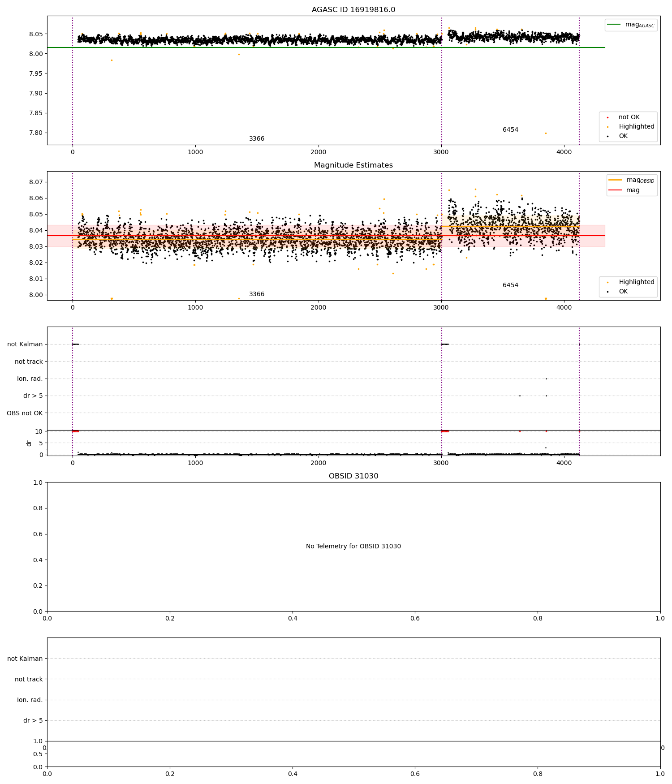This screenshot has width=672, height=784.
Task: Click the '8.07' y-axis tick label
Action: (x=36, y=182)
